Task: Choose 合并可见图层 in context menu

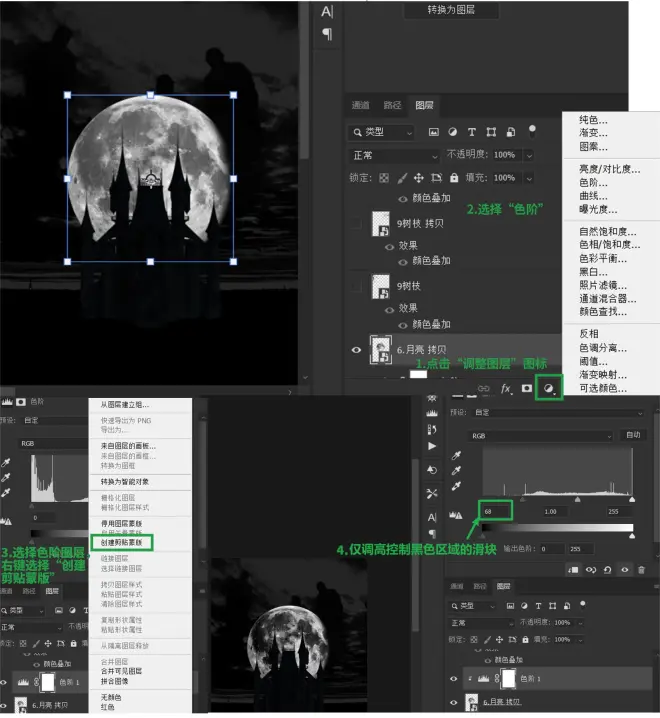Action: 121,671
